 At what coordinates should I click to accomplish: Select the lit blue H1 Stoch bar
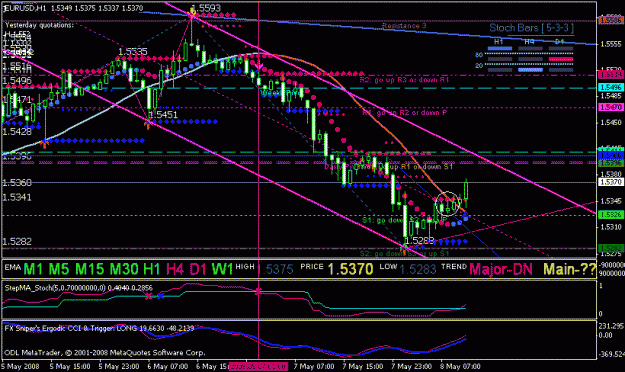point(500,48)
